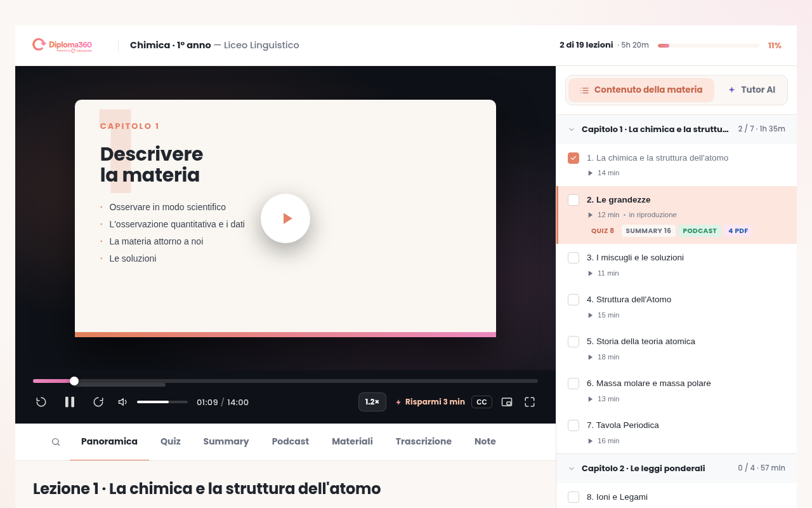Open the Summary tab

pos(226,441)
